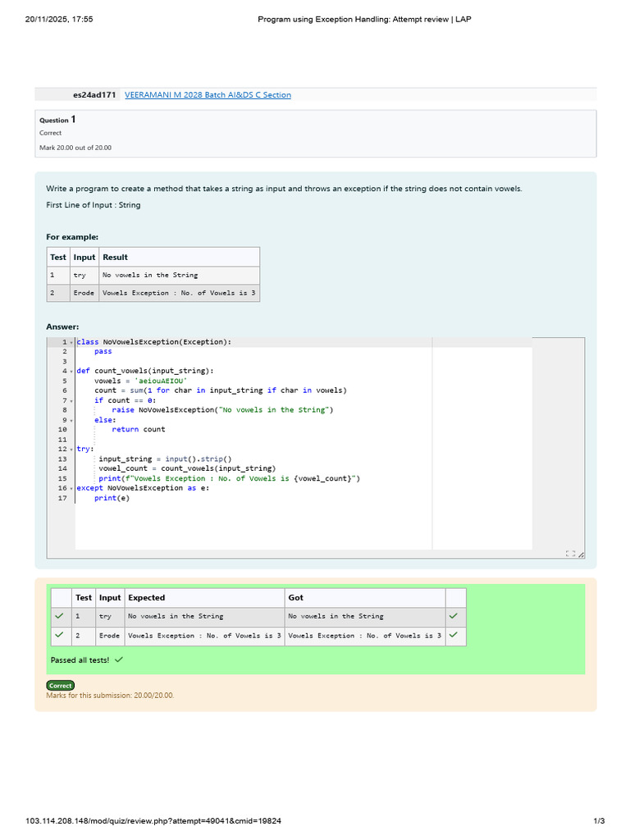Click the check icon at end of test 2 row
This screenshot has width=630, height=840.
click(453, 635)
